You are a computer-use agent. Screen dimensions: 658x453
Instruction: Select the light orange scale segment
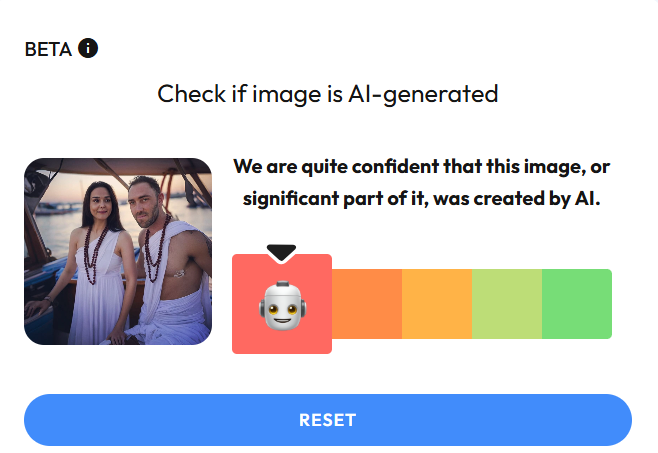tap(436, 304)
